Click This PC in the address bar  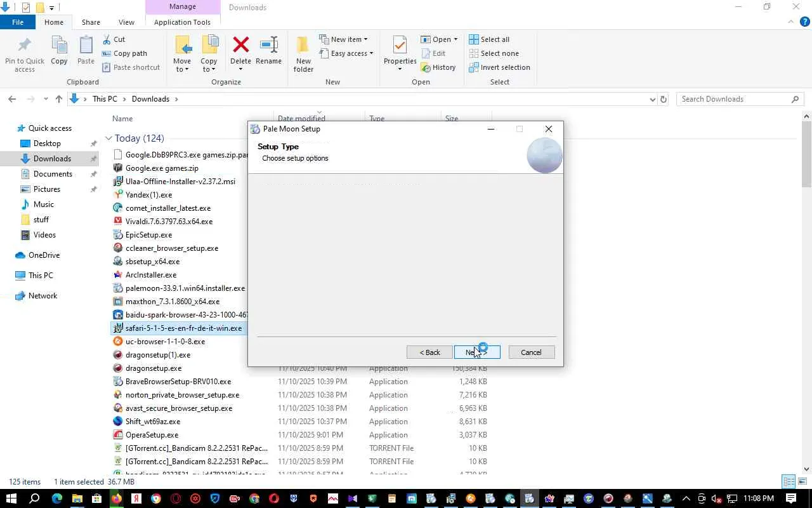click(105, 99)
